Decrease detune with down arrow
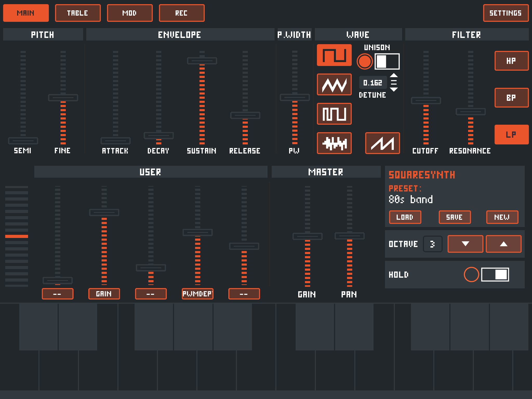This screenshot has width=532, height=399. click(394, 90)
